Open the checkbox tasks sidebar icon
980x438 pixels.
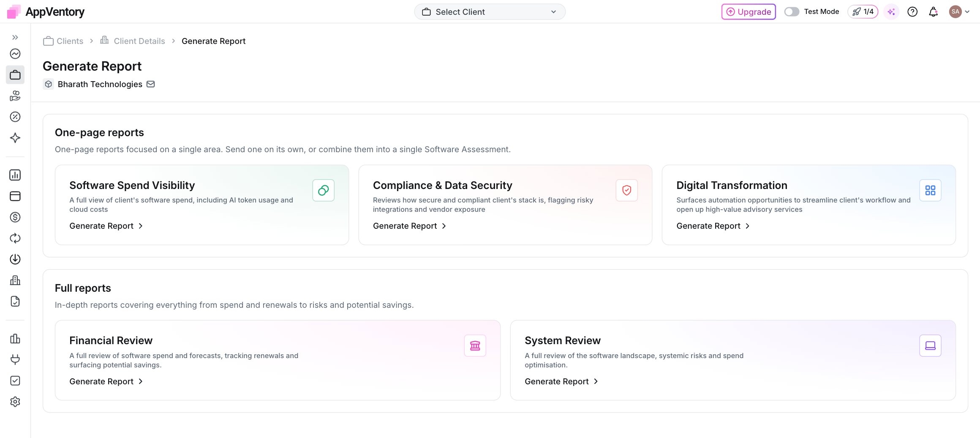tap(15, 381)
